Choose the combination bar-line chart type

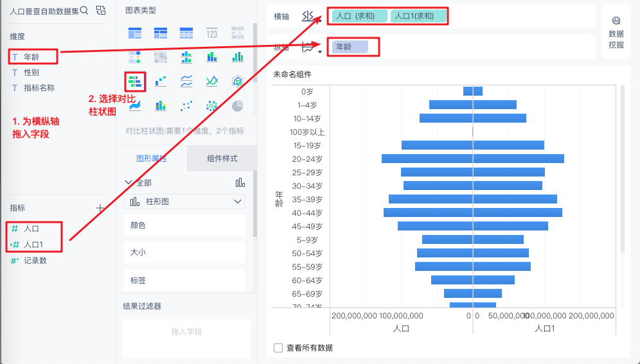pos(161,106)
